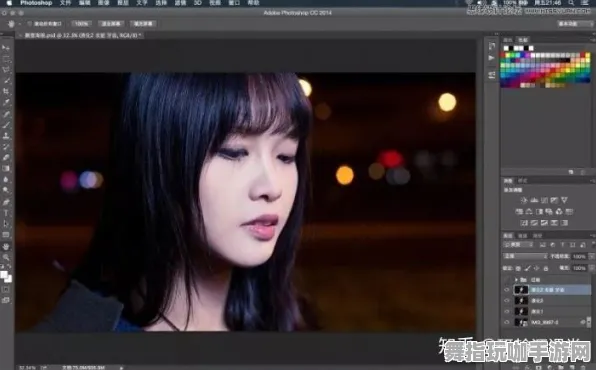Viewport: 596px width, 370px height.
Task: Add a Hue/Saturation adjustment
Action: [x=519, y=212]
